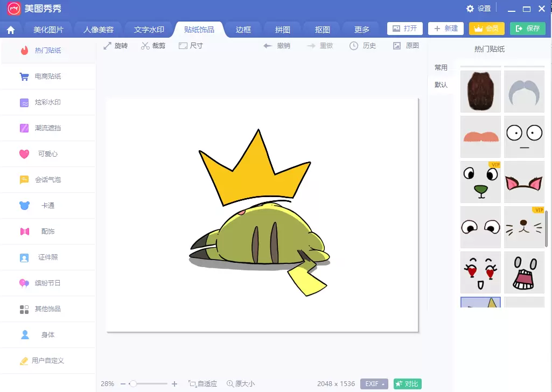This screenshot has height=392, width=552.
Task: Click the 28% zoom value
Action: point(107,384)
